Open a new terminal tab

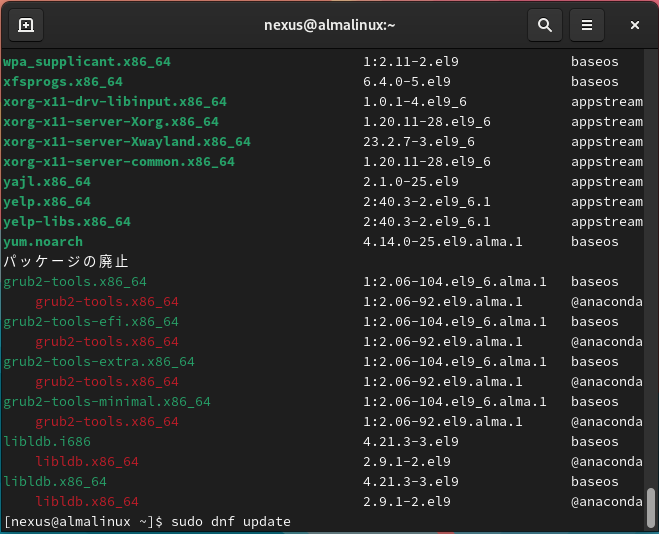[25, 25]
